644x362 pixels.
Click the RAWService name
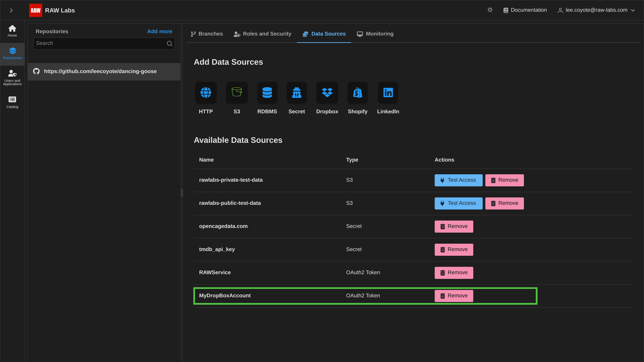click(x=215, y=272)
